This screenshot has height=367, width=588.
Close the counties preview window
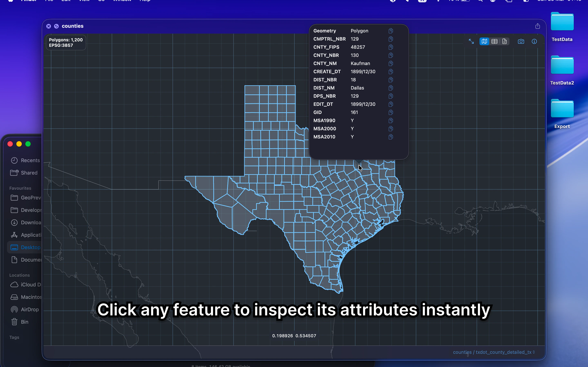click(49, 26)
